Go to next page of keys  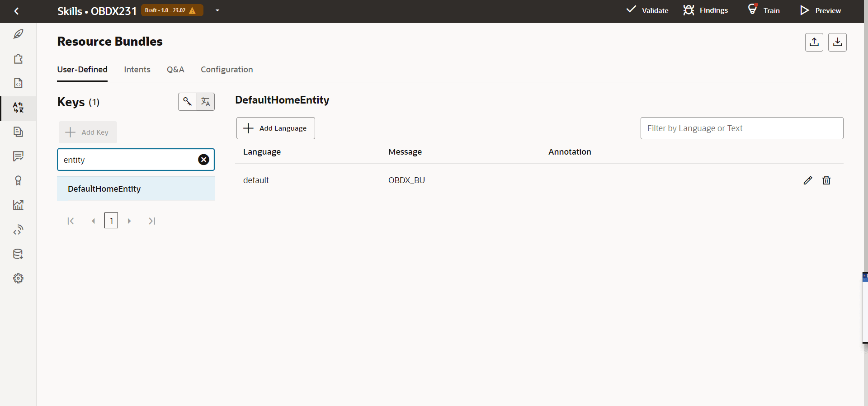coord(129,221)
